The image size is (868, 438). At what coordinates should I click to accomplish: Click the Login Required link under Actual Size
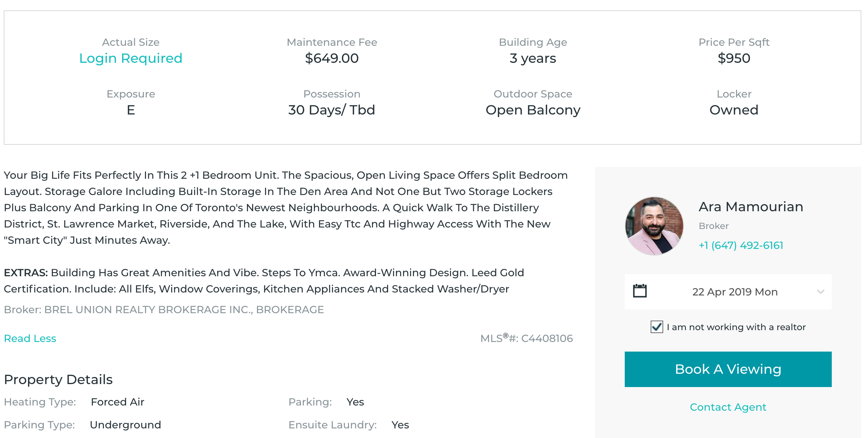[130, 58]
